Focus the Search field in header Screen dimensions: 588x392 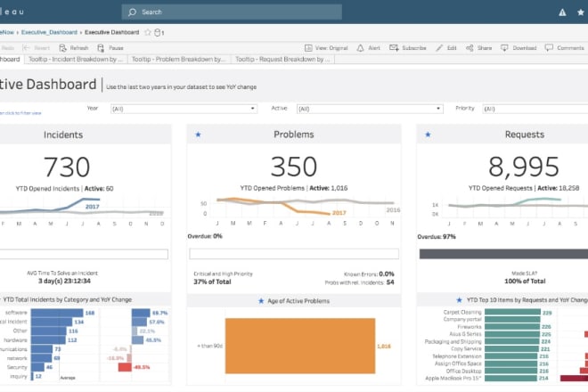pyautogui.click(x=232, y=12)
